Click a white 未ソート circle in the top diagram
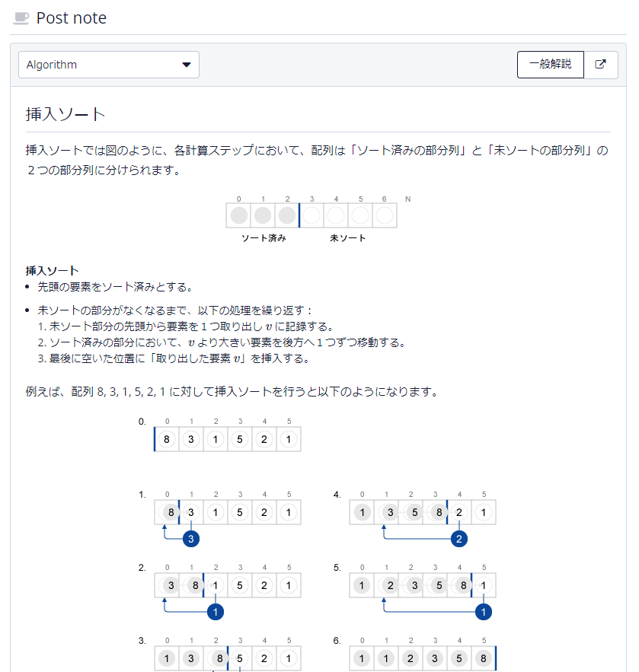This screenshot has height=672, width=639. 335,215
